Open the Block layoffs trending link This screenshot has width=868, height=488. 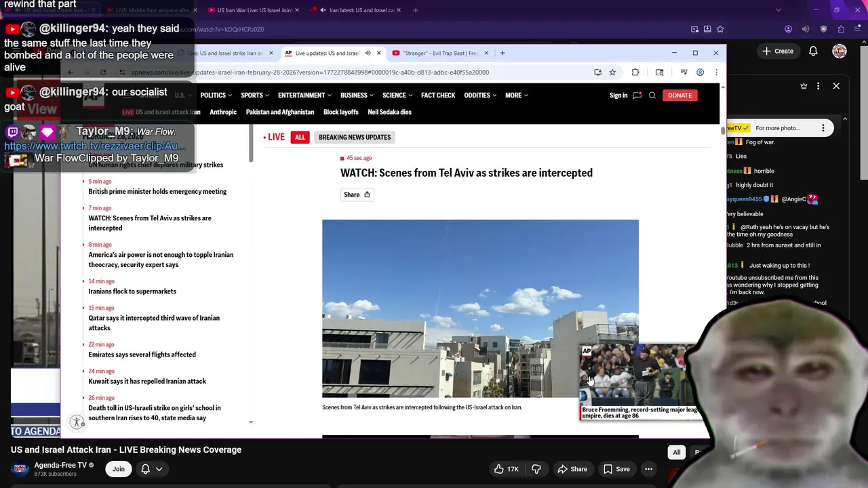tap(341, 113)
